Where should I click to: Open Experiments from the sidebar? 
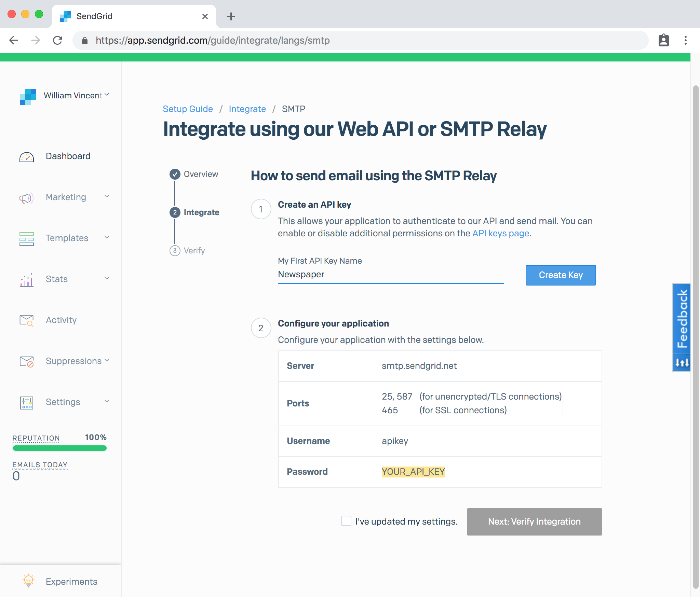(71, 582)
